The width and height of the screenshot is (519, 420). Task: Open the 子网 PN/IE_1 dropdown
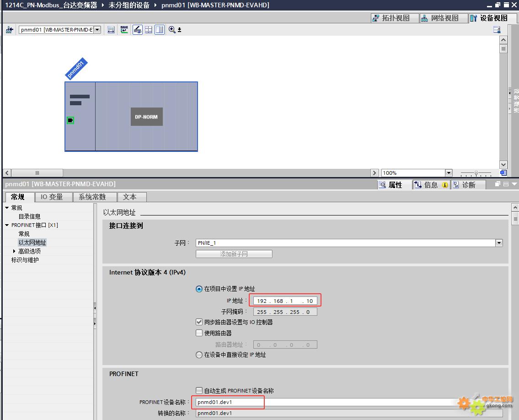pyautogui.click(x=499, y=243)
